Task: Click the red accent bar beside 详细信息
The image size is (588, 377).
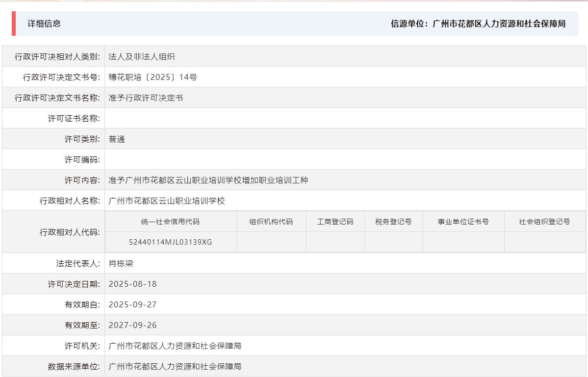Action: click(x=12, y=23)
